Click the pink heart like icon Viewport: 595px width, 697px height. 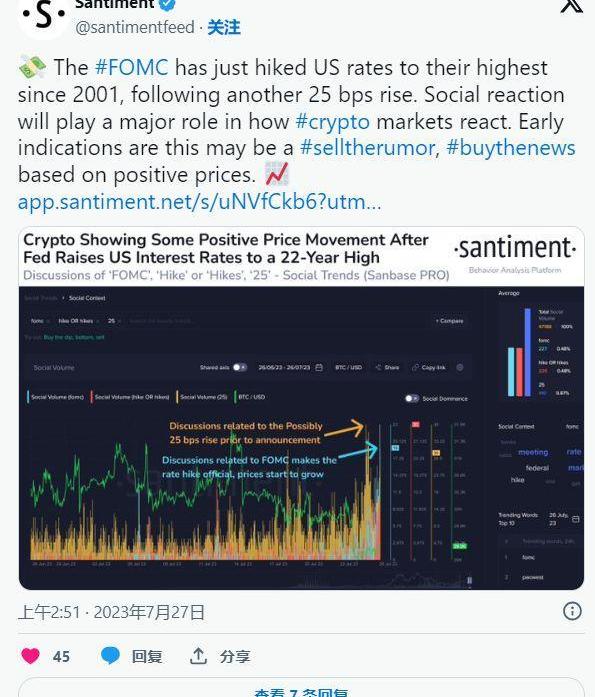(x=30, y=656)
